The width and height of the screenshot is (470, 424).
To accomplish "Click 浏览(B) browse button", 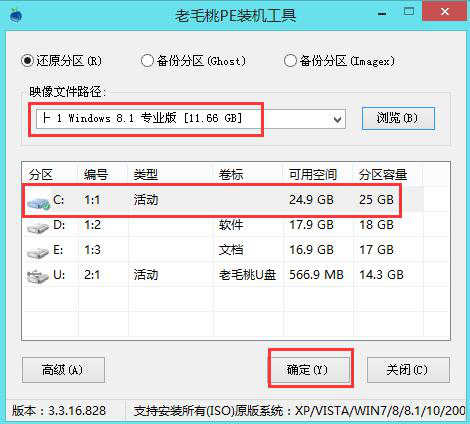I will coord(398,118).
